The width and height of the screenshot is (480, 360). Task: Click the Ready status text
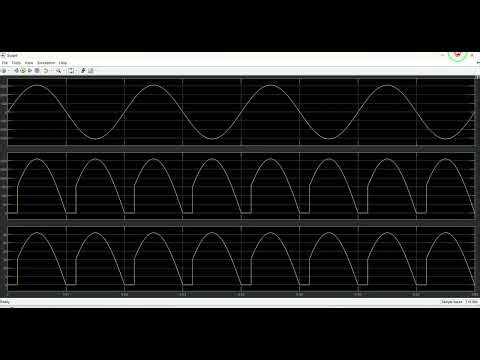[x=5, y=302]
